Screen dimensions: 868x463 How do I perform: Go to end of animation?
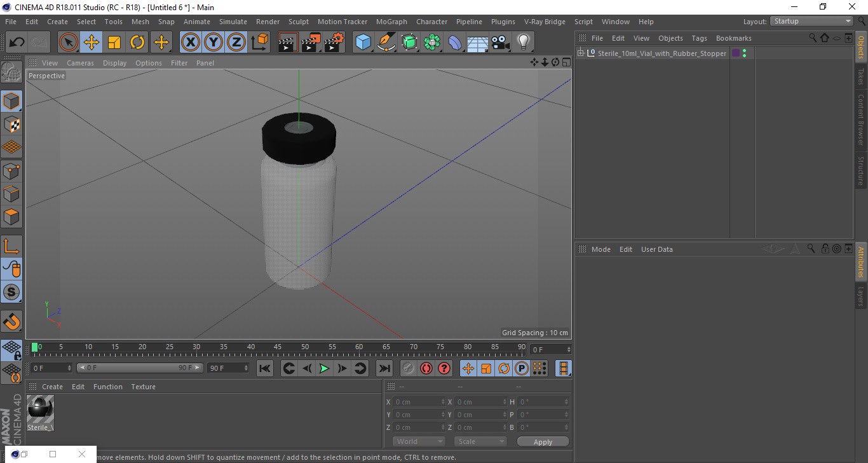(384, 368)
